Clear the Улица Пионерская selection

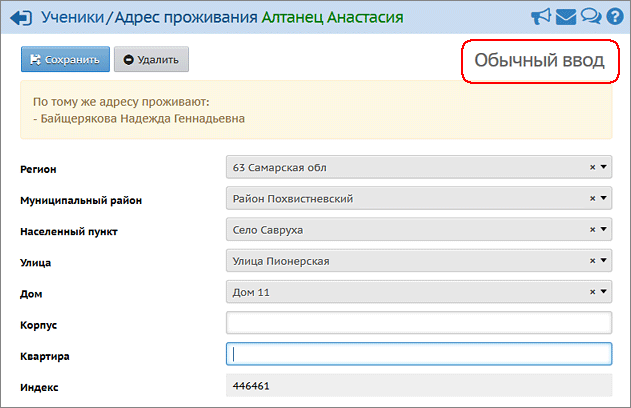point(592,261)
